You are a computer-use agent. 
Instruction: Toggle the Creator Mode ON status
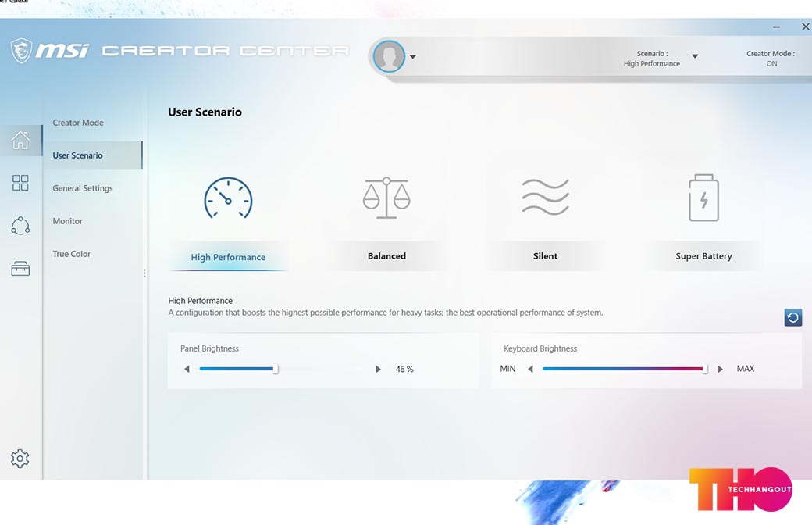coord(771,59)
